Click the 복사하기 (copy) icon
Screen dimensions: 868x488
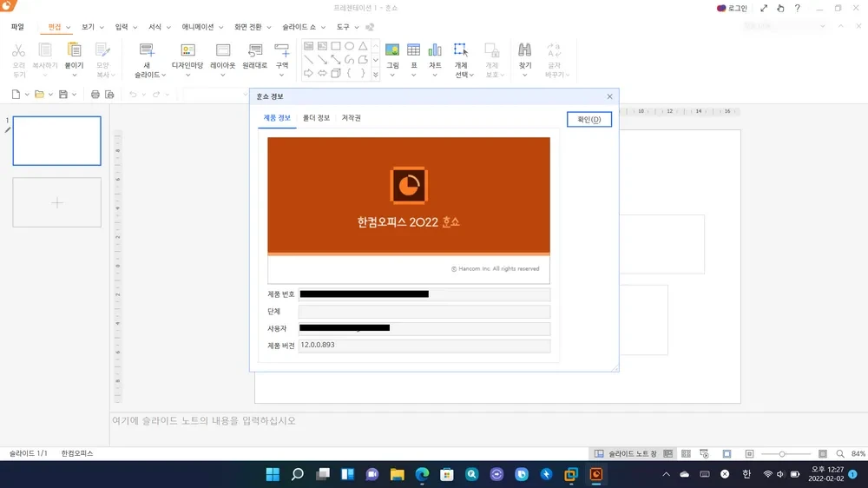pyautogui.click(x=45, y=49)
